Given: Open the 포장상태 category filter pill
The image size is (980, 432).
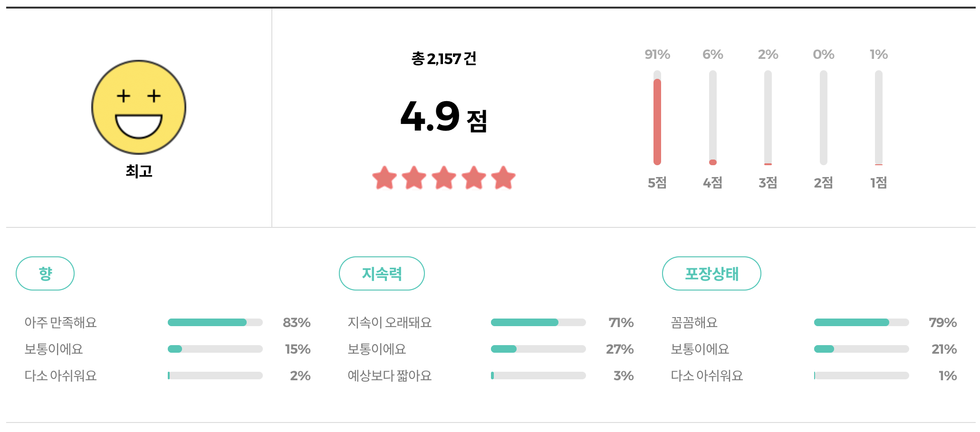Looking at the screenshot, I should click(711, 273).
